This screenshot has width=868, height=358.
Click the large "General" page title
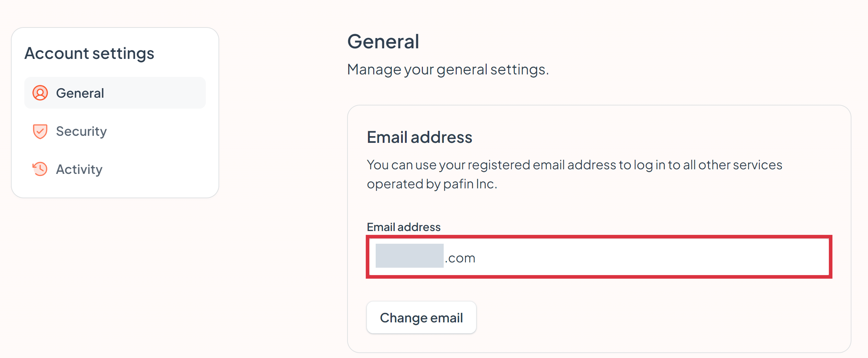pyautogui.click(x=383, y=42)
